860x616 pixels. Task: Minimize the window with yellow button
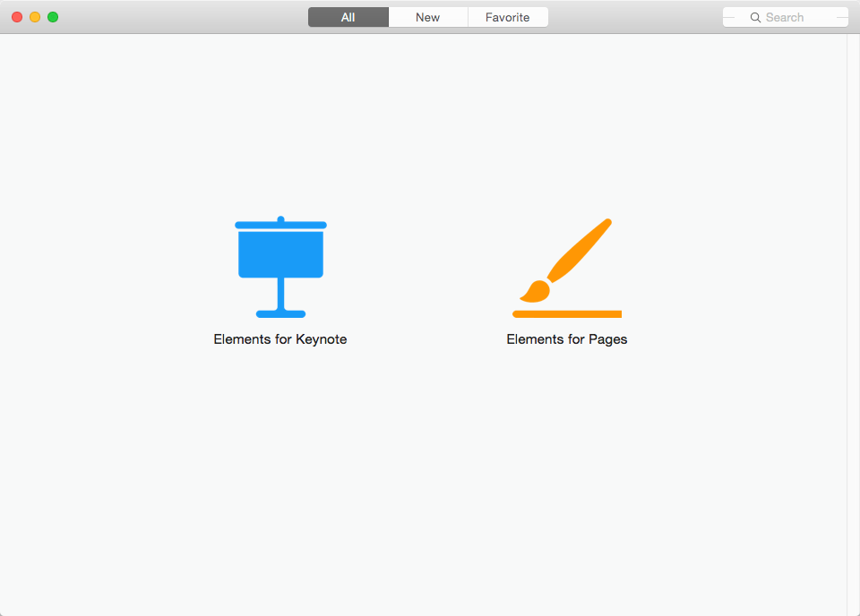coord(35,17)
